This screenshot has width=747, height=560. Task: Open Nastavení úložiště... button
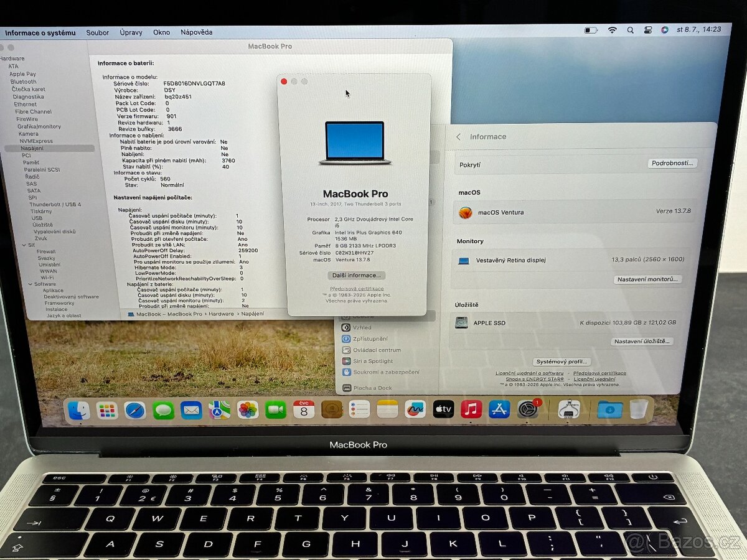[x=642, y=341]
